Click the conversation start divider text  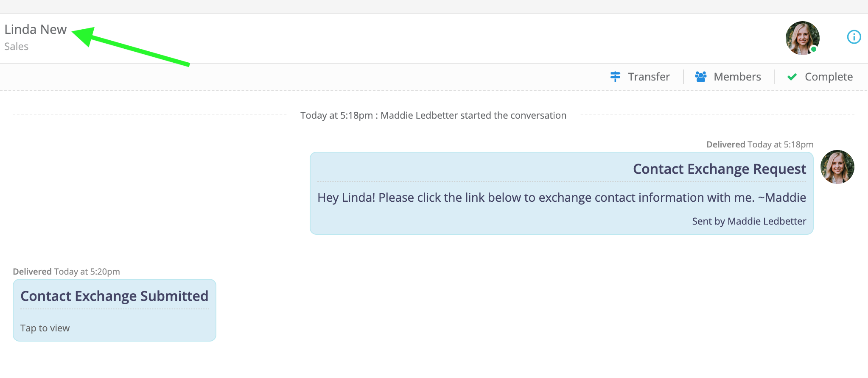tap(433, 115)
